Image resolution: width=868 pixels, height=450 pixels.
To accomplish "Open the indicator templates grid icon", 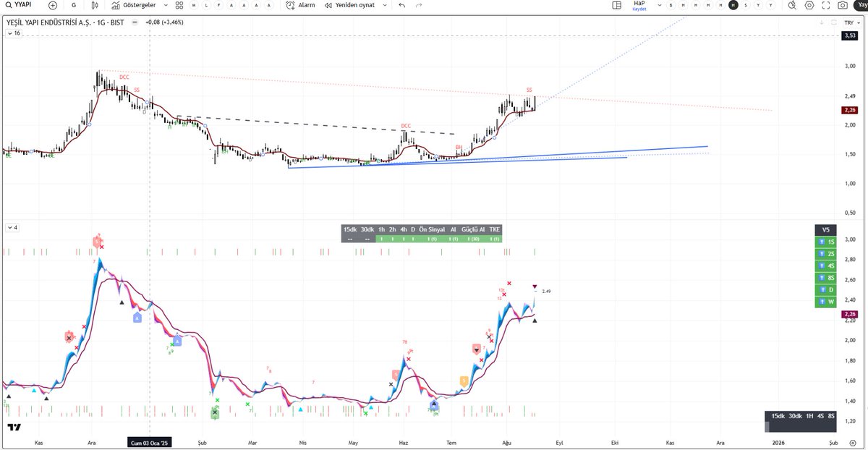I will [x=179, y=5].
